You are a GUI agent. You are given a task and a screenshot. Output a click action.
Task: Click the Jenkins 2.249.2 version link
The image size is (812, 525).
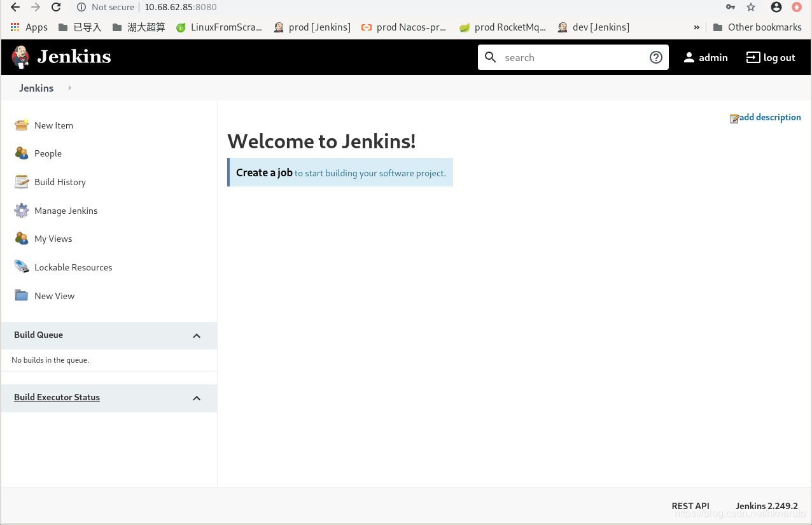pos(767,506)
